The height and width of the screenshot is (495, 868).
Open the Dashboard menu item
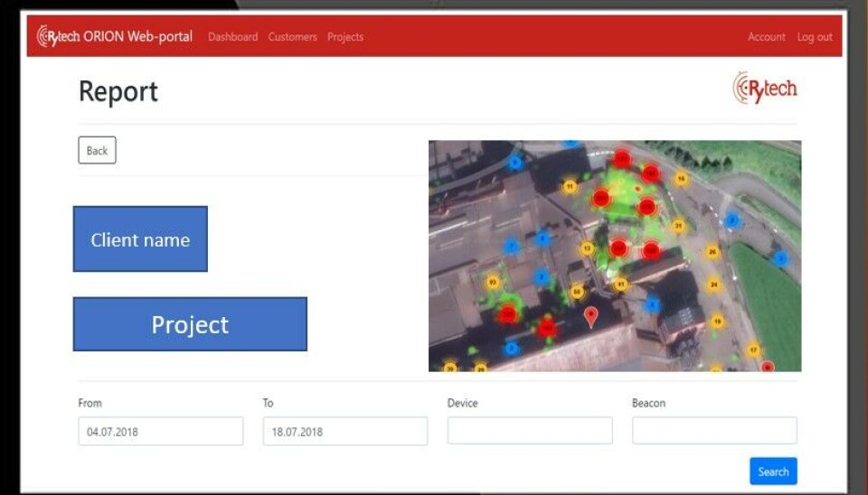click(x=232, y=37)
